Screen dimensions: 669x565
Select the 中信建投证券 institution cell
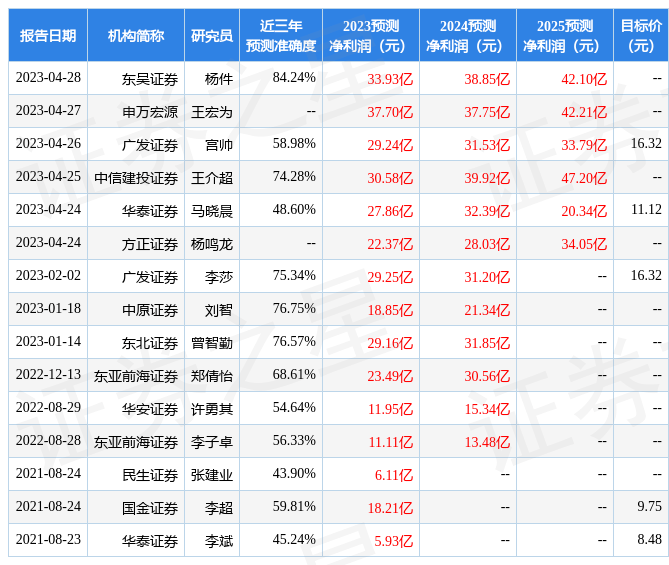(x=136, y=178)
